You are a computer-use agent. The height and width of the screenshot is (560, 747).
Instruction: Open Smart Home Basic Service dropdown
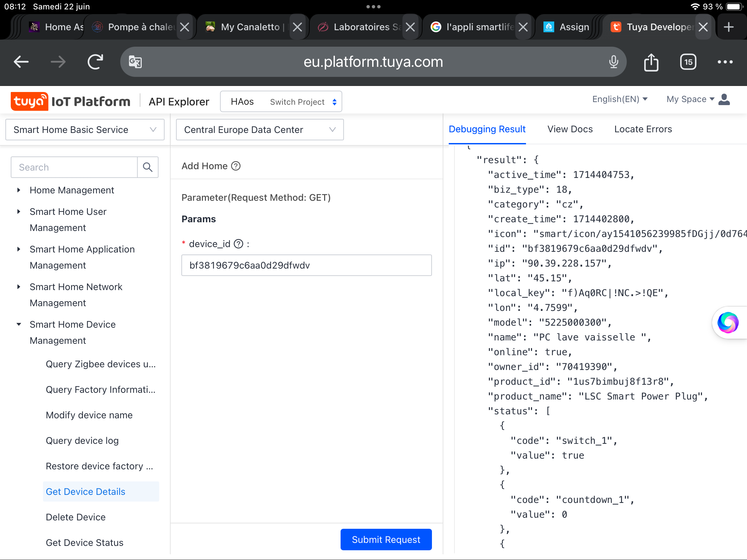[x=85, y=130]
